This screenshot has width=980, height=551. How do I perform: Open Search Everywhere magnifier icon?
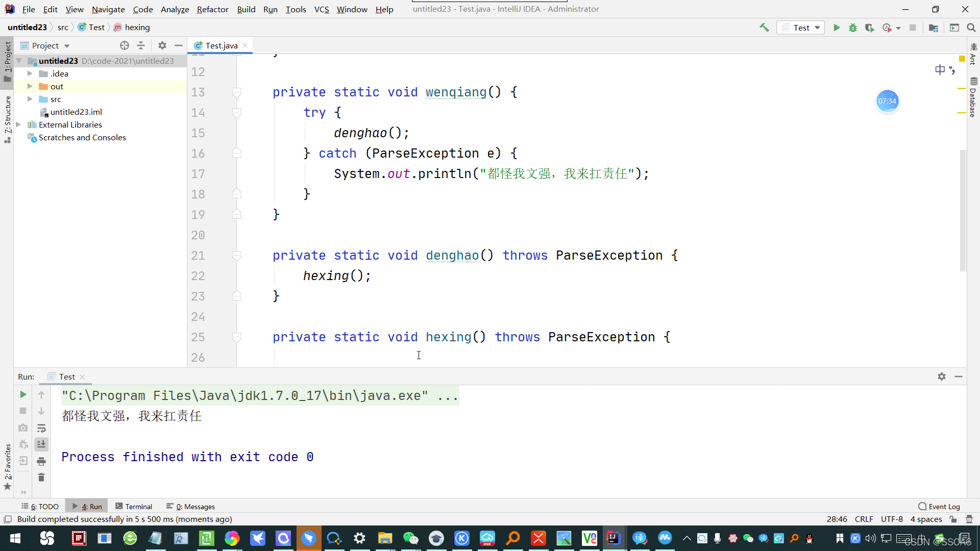tap(971, 28)
